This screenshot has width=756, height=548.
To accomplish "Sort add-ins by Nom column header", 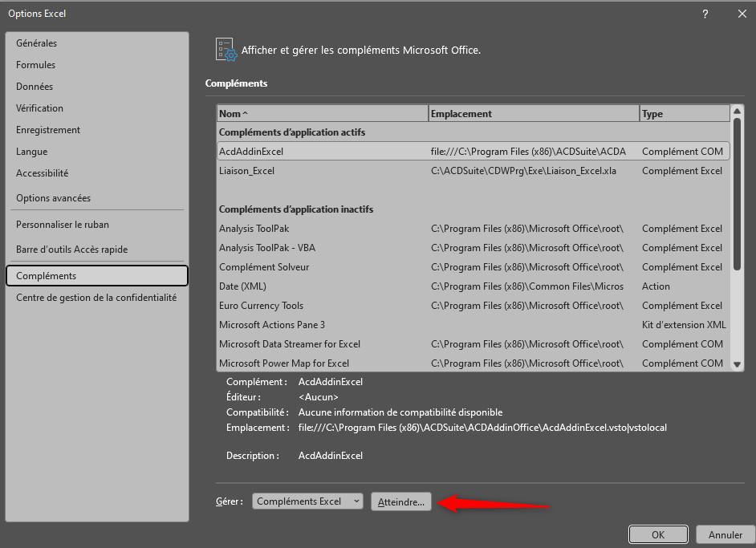I will pos(322,114).
